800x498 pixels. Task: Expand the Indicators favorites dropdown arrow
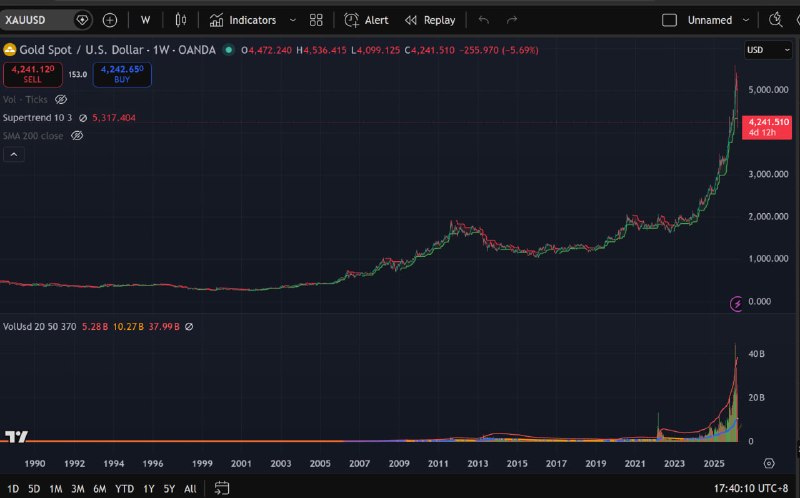(x=291, y=20)
